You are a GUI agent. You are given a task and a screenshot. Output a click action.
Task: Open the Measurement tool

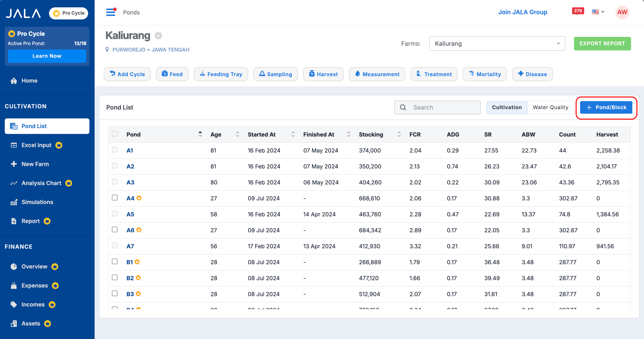pos(377,74)
